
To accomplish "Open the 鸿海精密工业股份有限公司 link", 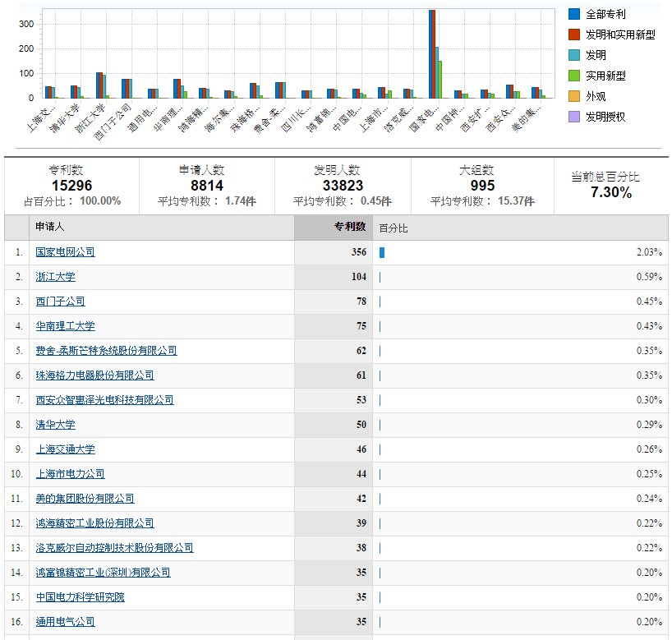I will point(94,523).
